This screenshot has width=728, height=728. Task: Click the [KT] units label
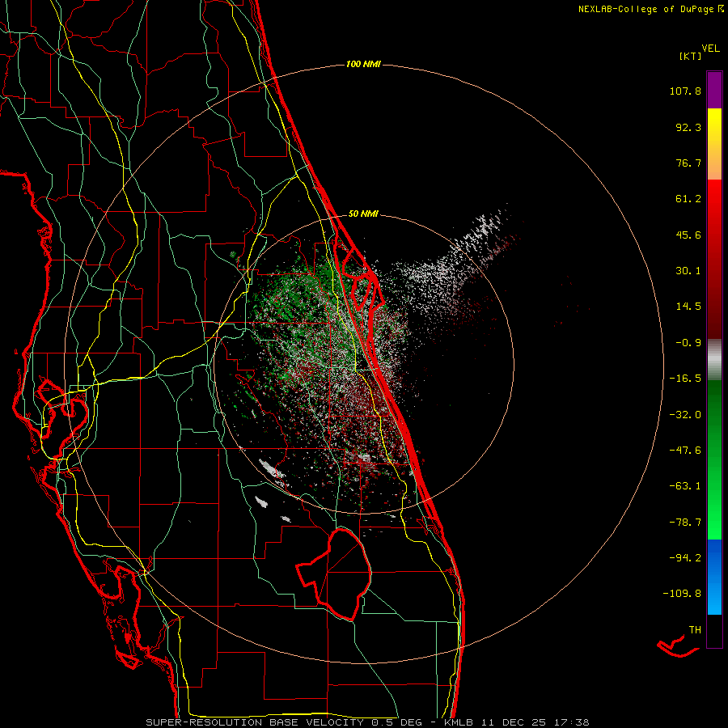pos(691,56)
